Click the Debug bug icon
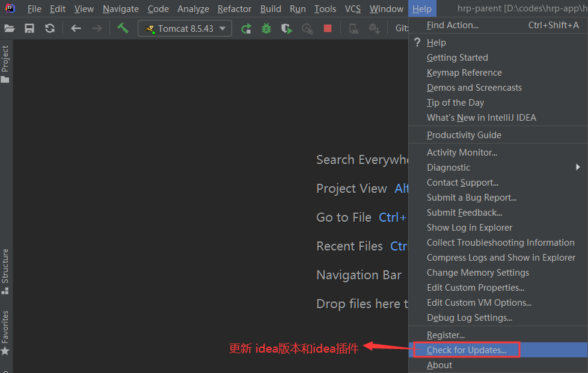 pyautogui.click(x=266, y=28)
